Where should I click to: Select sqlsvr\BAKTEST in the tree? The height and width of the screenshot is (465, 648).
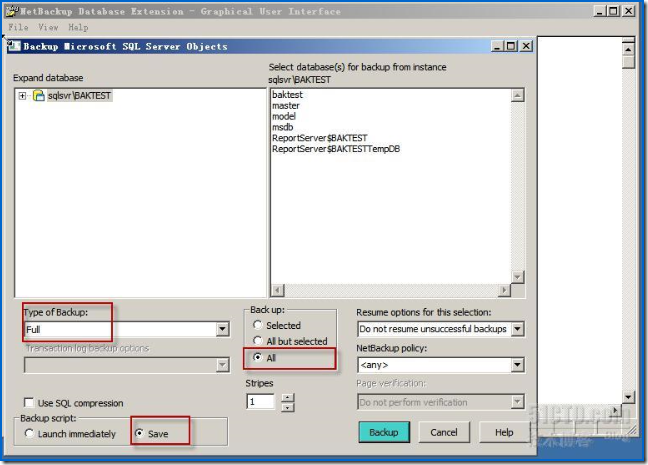[79, 95]
